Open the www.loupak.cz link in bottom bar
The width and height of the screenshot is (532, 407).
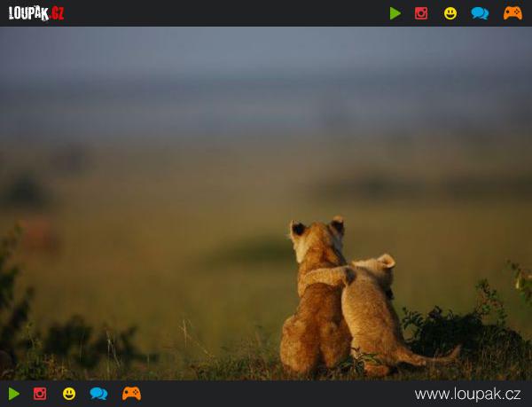[x=467, y=394]
